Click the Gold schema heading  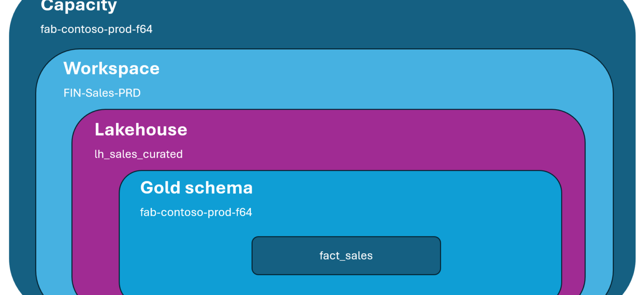[196, 188]
